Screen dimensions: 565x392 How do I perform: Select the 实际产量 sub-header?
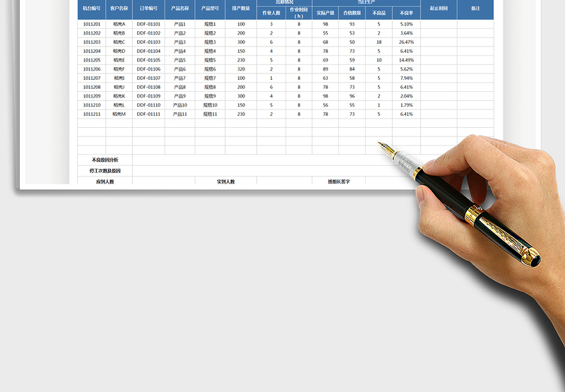pyautogui.click(x=326, y=13)
